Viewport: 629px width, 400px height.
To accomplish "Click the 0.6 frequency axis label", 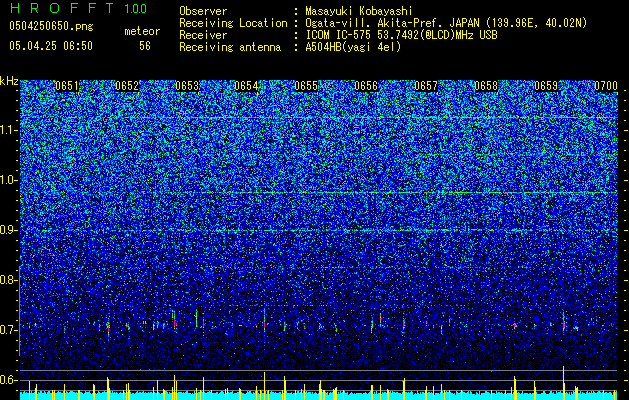I will (9, 380).
